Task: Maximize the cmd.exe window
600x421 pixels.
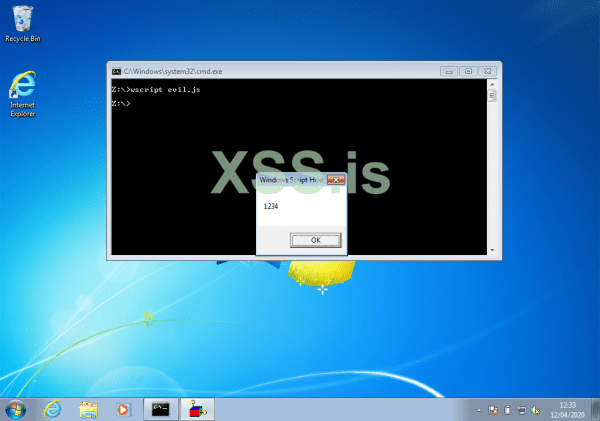Action: [468, 71]
